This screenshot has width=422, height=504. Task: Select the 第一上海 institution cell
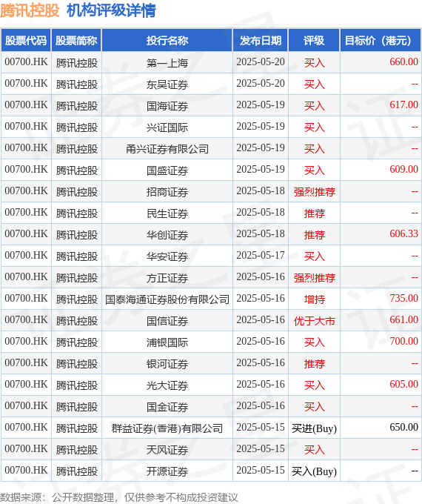pyautogui.click(x=167, y=63)
